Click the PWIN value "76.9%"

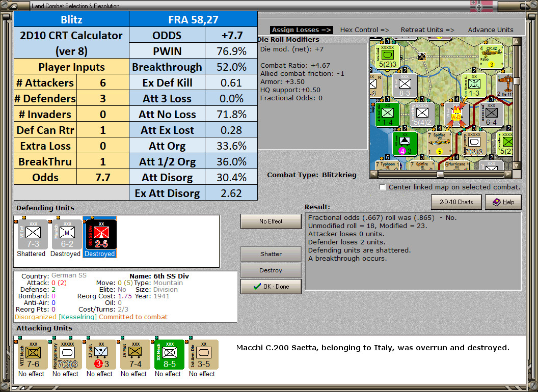tap(231, 51)
